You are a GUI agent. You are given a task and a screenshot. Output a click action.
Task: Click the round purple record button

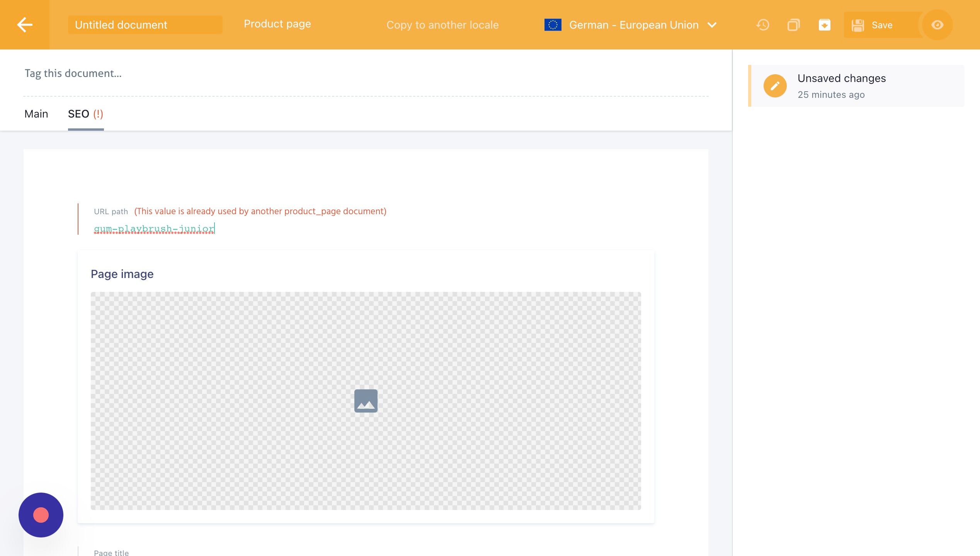click(x=41, y=515)
